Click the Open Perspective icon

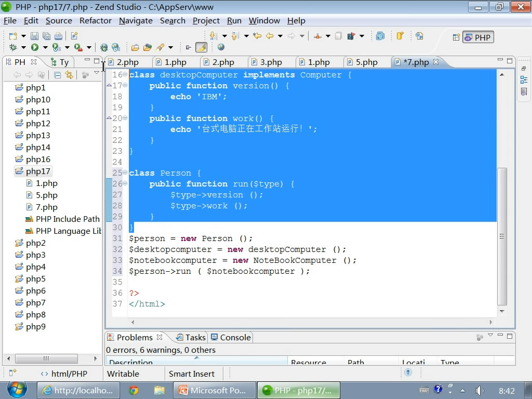coord(456,37)
